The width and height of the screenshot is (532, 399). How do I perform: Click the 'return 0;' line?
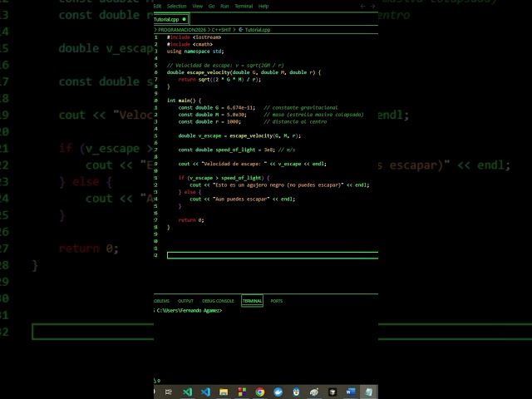[x=191, y=220]
